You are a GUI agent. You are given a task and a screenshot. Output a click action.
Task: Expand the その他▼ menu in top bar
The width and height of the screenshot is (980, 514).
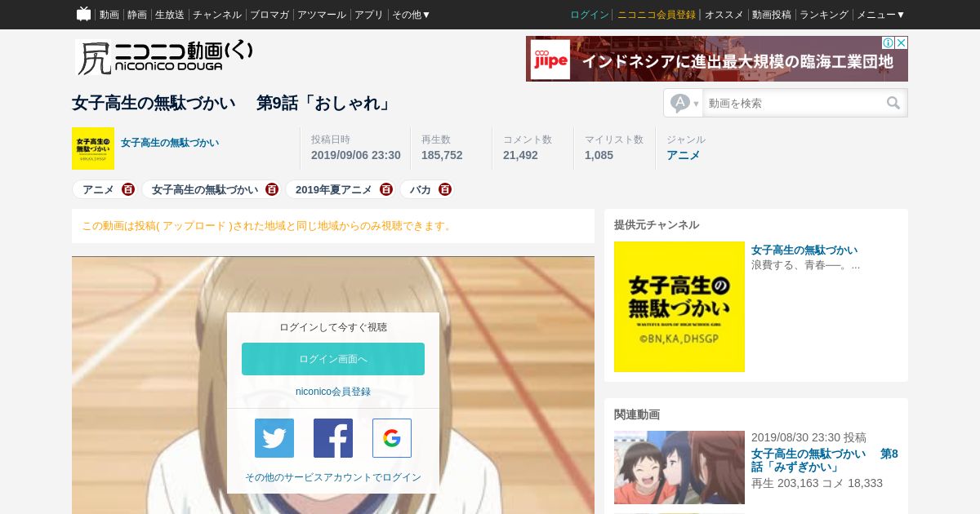click(x=411, y=15)
